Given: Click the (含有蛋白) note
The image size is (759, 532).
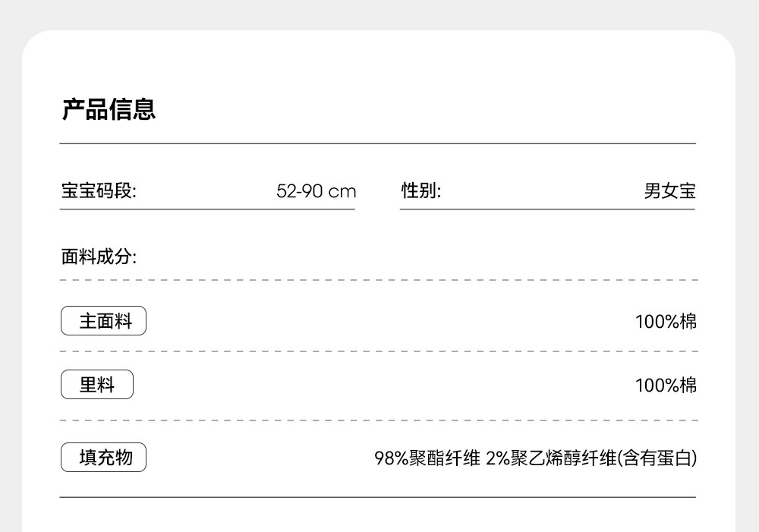Looking at the screenshot, I should (657, 458).
